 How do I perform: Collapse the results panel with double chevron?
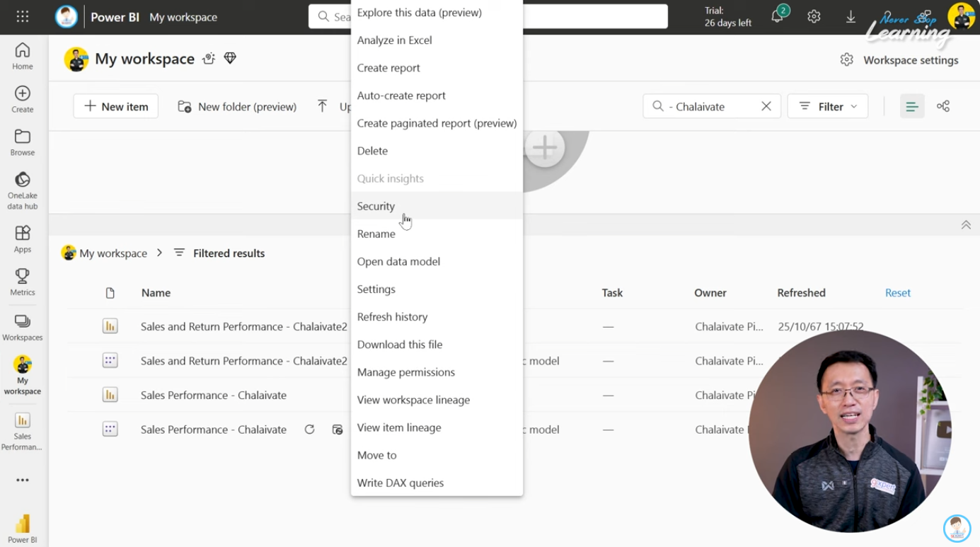(x=966, y=224)
